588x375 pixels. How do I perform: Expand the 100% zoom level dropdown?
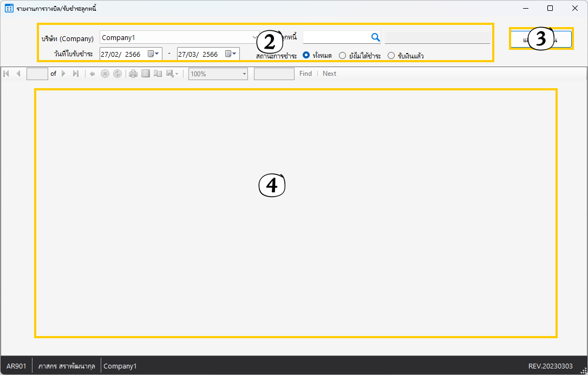tap(244, 74)
